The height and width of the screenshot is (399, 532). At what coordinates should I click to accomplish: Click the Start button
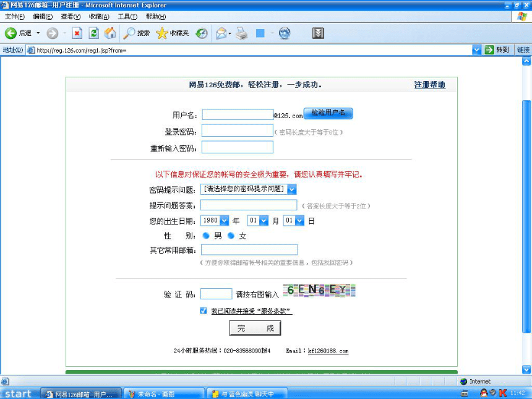point(19,393)
